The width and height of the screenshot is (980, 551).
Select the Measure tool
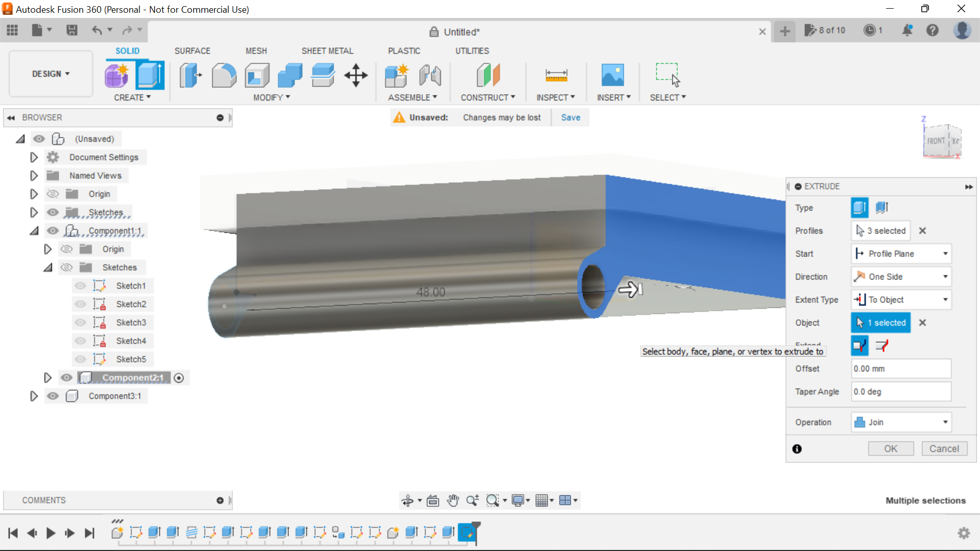[x=556, y=76]
